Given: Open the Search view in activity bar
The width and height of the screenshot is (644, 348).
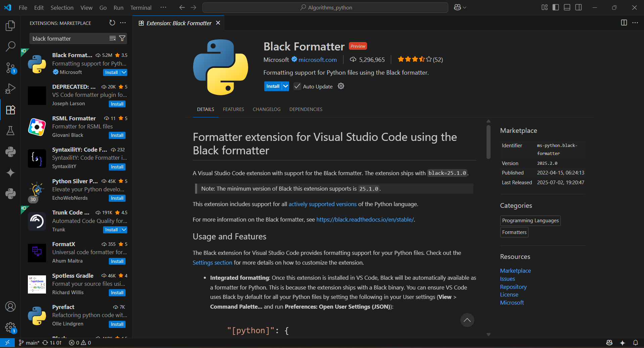Looking at the screenshot, I should [x=10, y=46].
